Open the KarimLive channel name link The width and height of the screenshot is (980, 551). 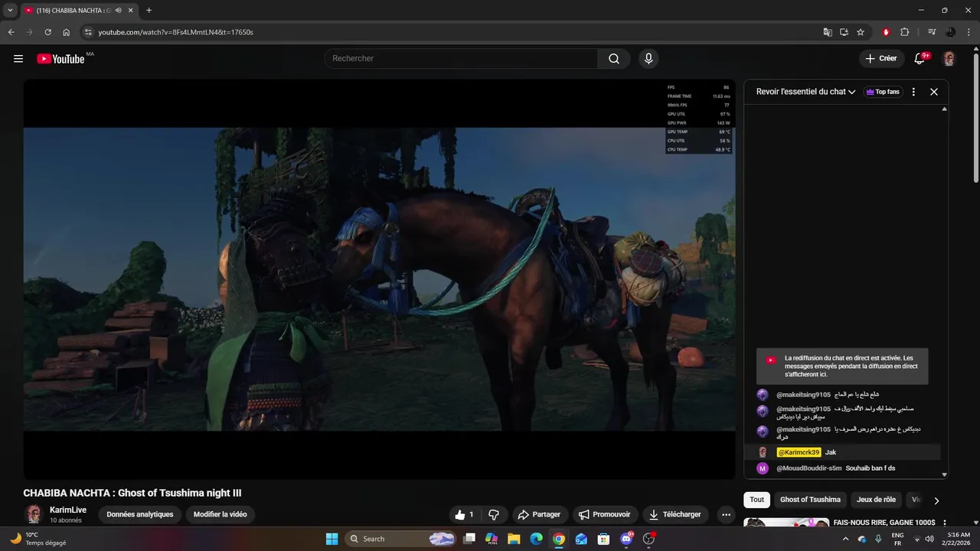point(68,510)
